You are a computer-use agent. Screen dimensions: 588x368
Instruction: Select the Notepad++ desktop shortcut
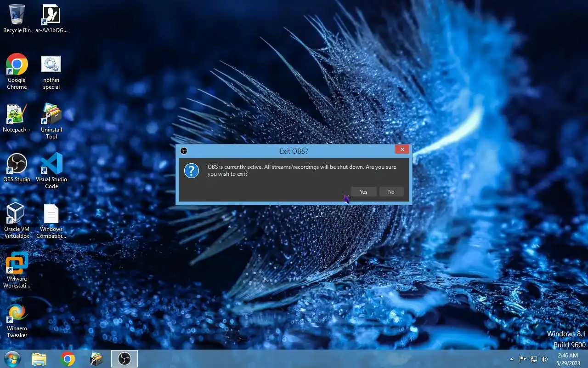point(17,118)
